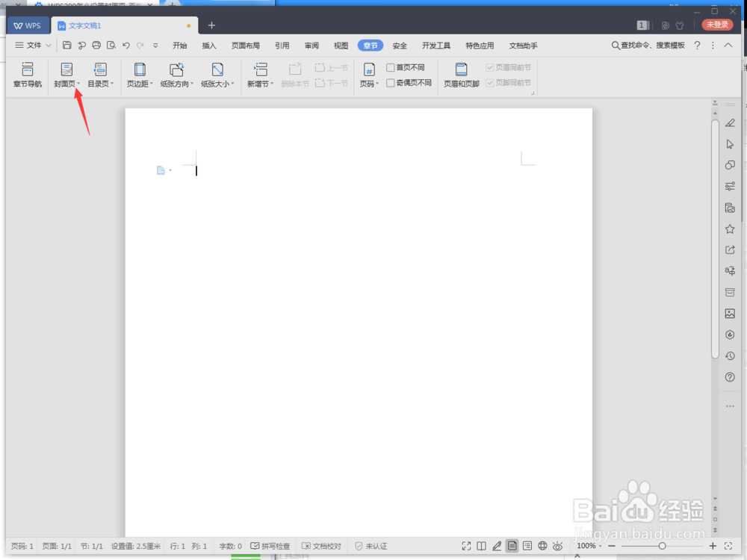Screen dimensions: 747x560
Task: Expand the page setup dialog launcher
Action: pos(533,93)
